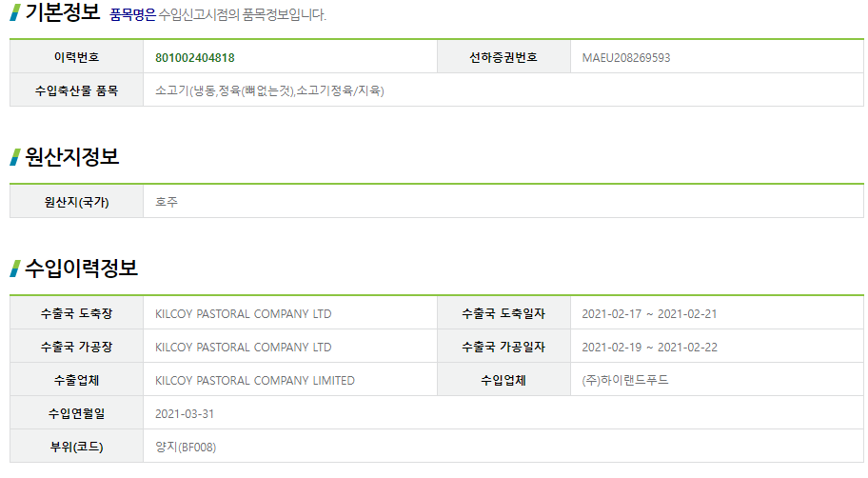This screenshot has width=868, height=478.
Task: Select the cut code 양지(BF008)
Action: click(186, 447)
